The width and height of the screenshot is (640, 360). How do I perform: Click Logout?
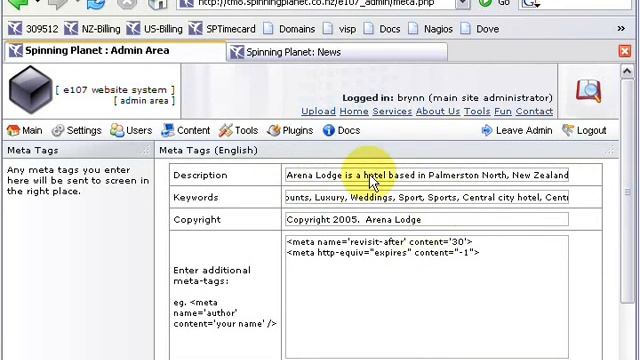[584, 130]
